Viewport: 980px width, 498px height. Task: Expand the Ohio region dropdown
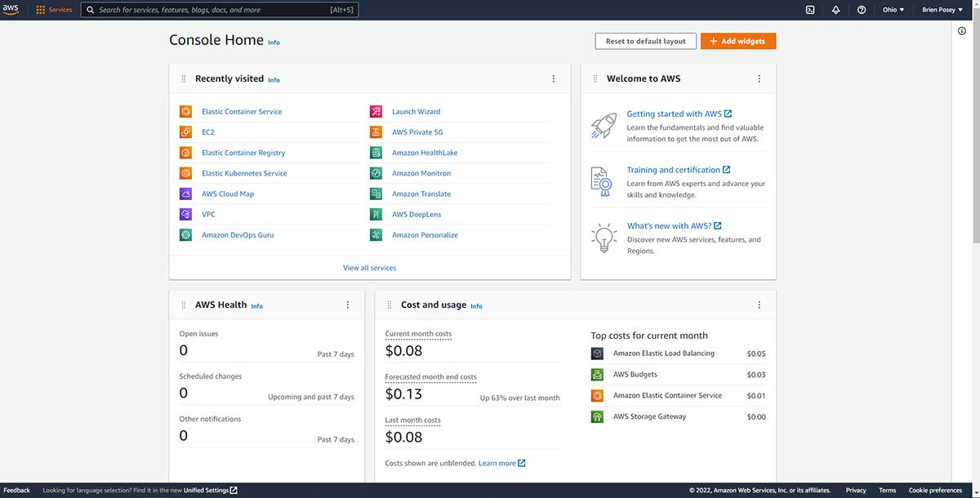tap(894, 10)
